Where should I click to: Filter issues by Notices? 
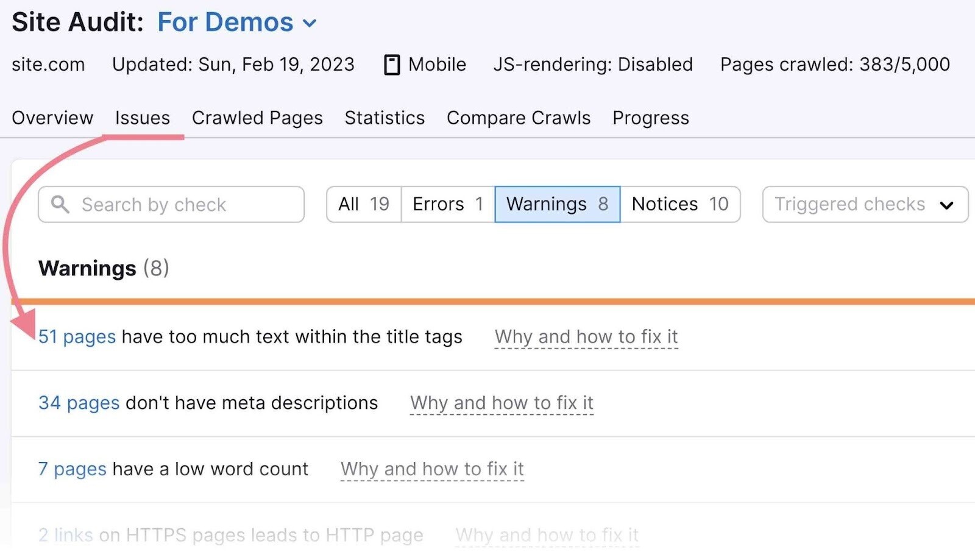click(679, 204)
